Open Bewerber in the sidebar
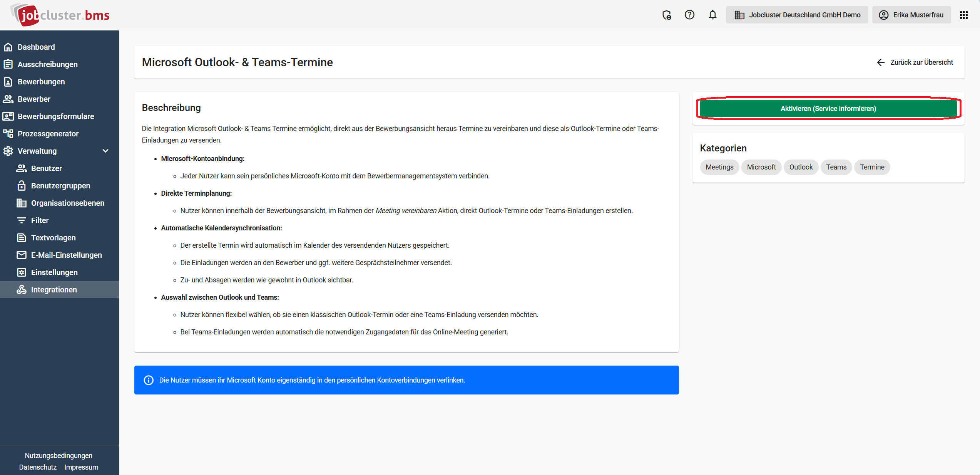The width and height of the screenshot is (980, 475). [x=59, y=99]
